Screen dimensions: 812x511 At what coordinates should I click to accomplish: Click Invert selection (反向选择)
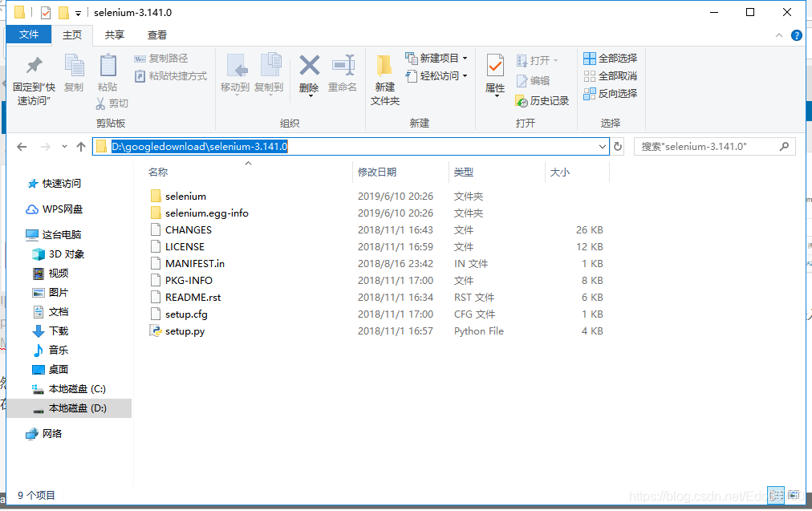click(610, 94)
